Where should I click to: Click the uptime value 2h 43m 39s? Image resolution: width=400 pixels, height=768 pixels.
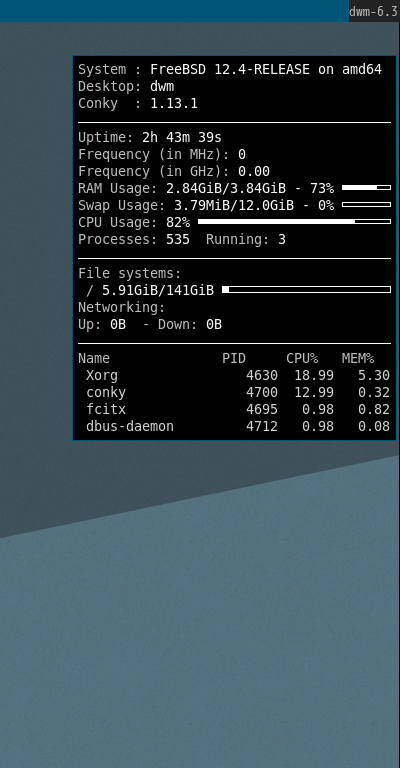pos(182,138)
